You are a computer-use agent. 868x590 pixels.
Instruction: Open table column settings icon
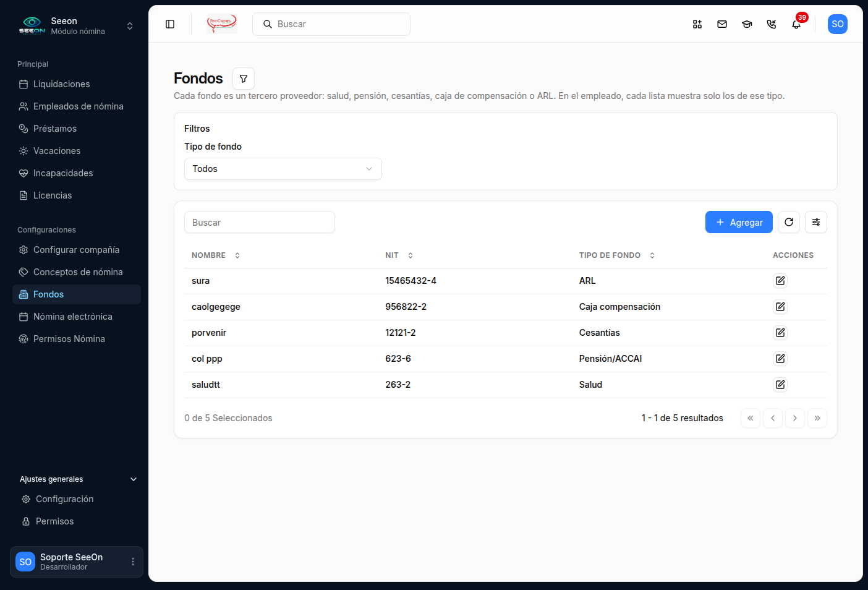point(816,222)
